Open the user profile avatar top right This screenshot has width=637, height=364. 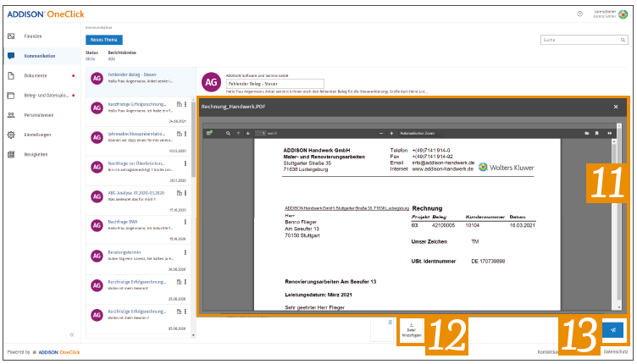pyautogui.click(x=623, y=14)
